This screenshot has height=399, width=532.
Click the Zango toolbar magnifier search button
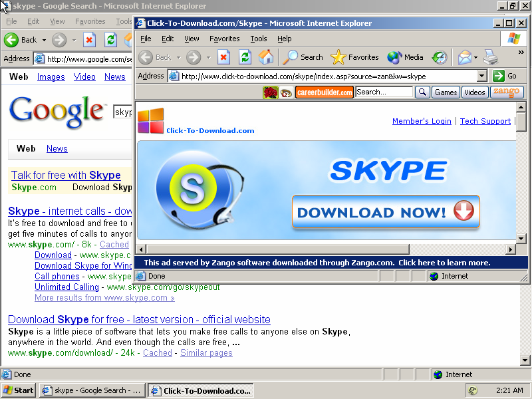click(x=422, y=92)
